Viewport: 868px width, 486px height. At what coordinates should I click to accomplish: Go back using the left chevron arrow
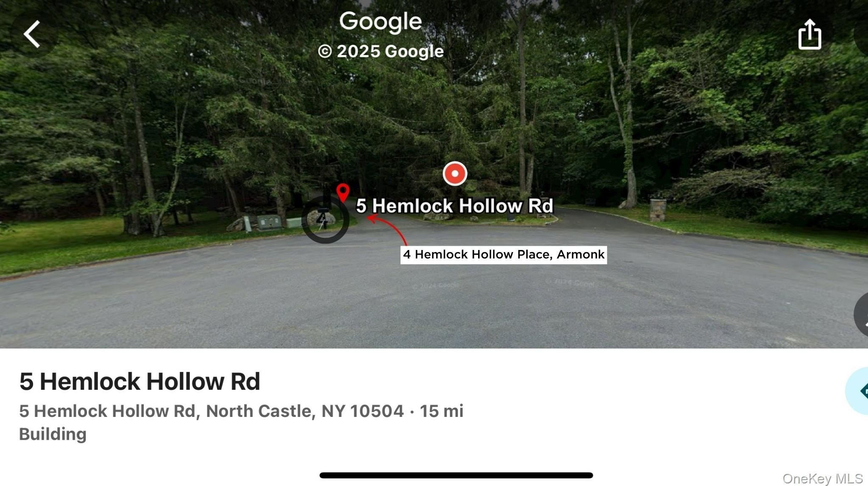tap(32, 34)
